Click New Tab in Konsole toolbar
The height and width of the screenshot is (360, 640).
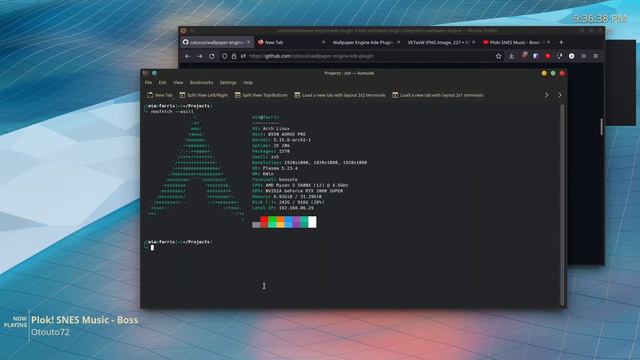[x=160, y=95]
